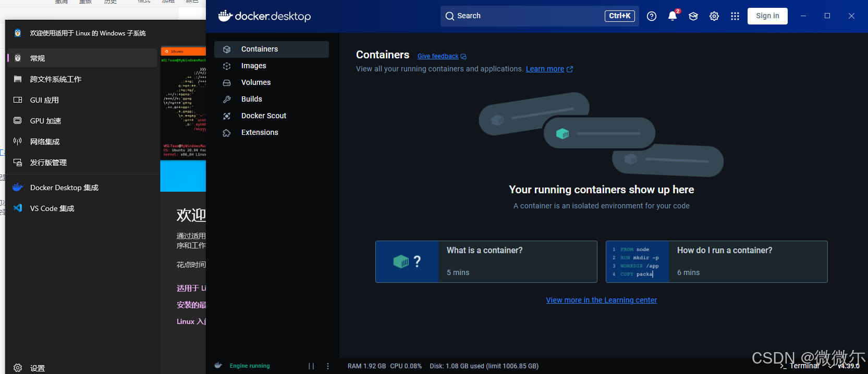Open the Terminal button in status bar
This screenshot has width=868, height=374.
click(x=800, y=366)
